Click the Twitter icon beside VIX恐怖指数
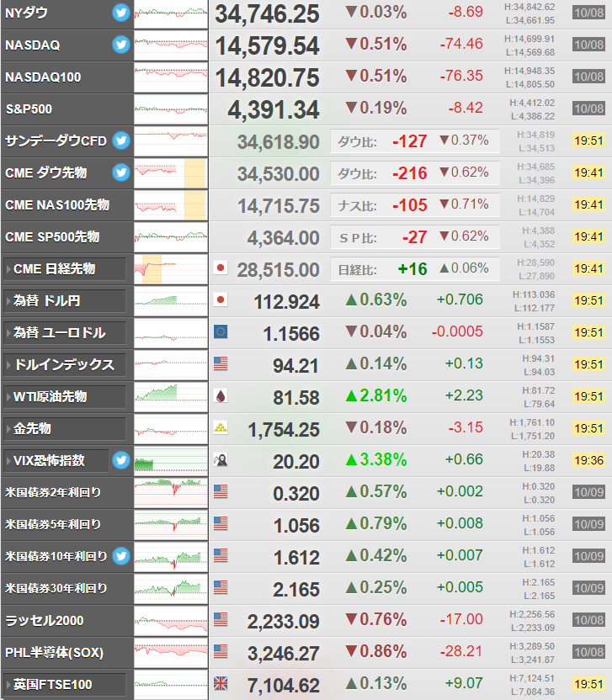Viewport: 612px width, 700px height. tap(121, 460)
